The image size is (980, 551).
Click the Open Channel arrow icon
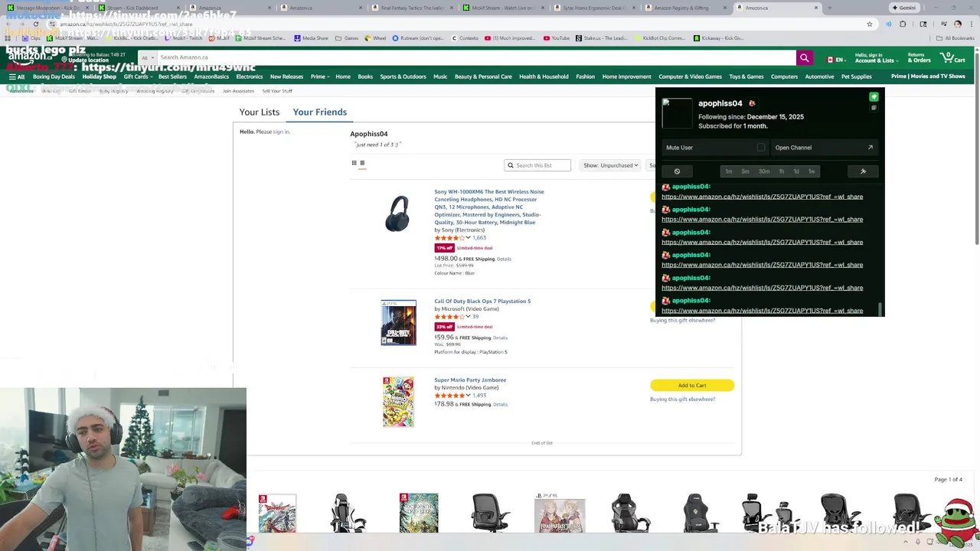click(x=870, y=148)
